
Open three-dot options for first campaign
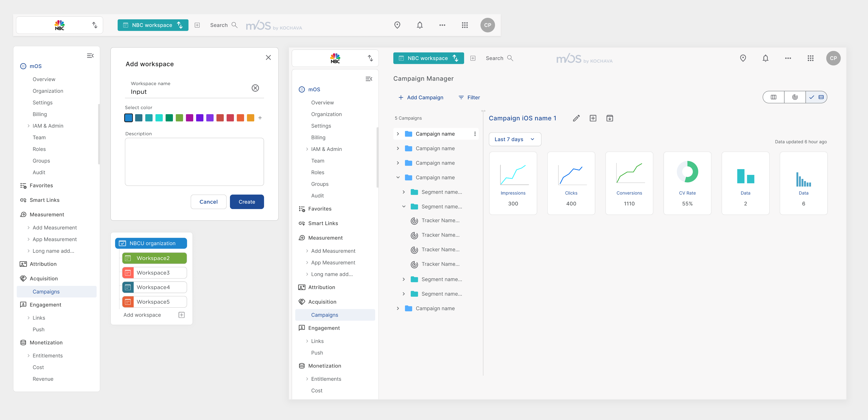475,134
